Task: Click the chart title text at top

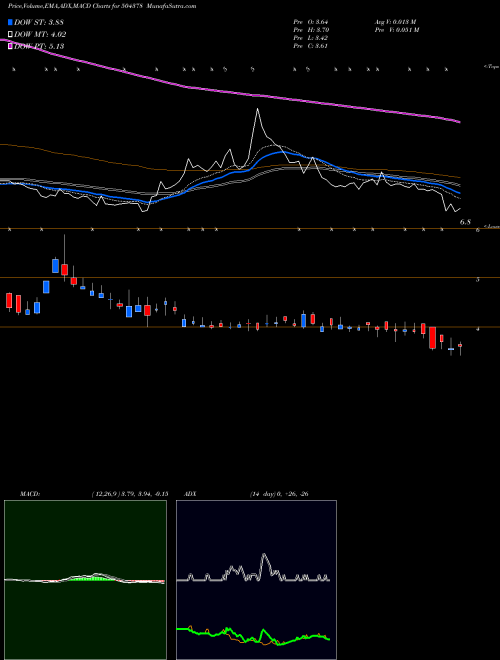Action: pyautogui.click(x=102, y=6)
